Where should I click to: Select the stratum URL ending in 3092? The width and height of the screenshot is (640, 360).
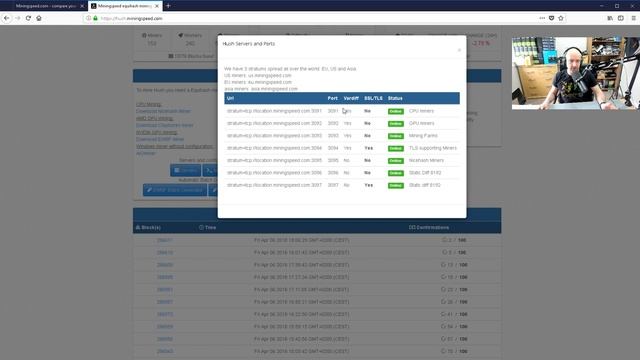click(274, 123)
